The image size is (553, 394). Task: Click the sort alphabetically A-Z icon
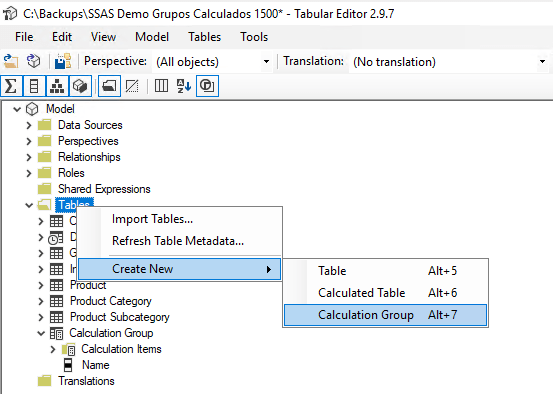183,86
